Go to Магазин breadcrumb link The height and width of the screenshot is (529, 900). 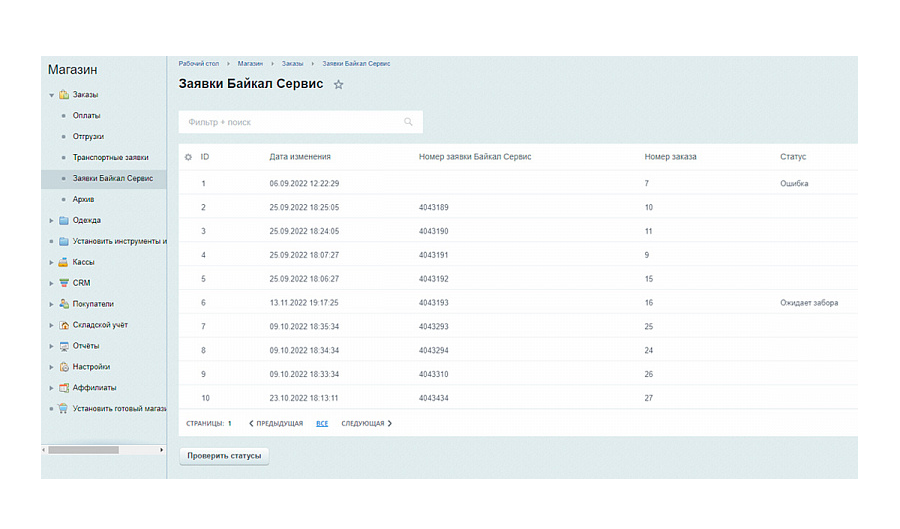click(x=250, y=64)
